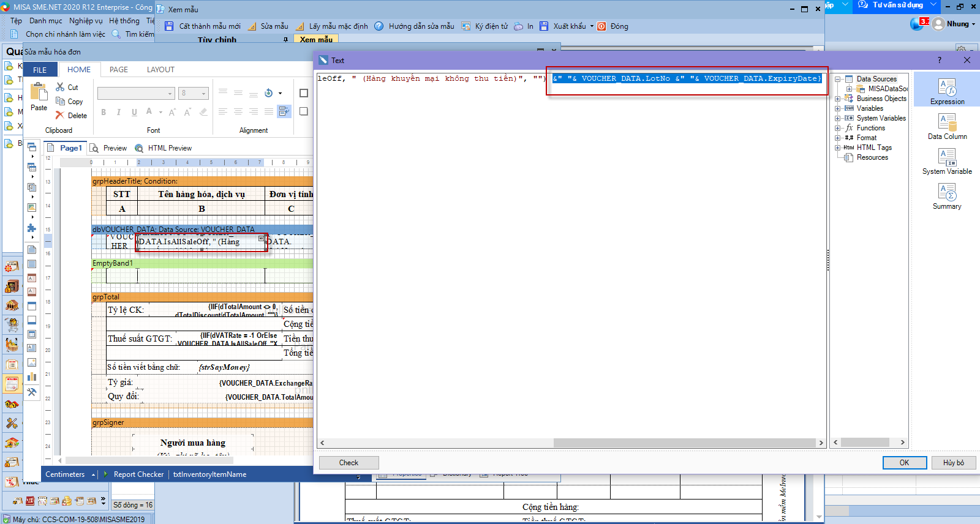Click the Cut scissors icon
This screenshot has height=524, width=980.
click(x=61, y=87)
